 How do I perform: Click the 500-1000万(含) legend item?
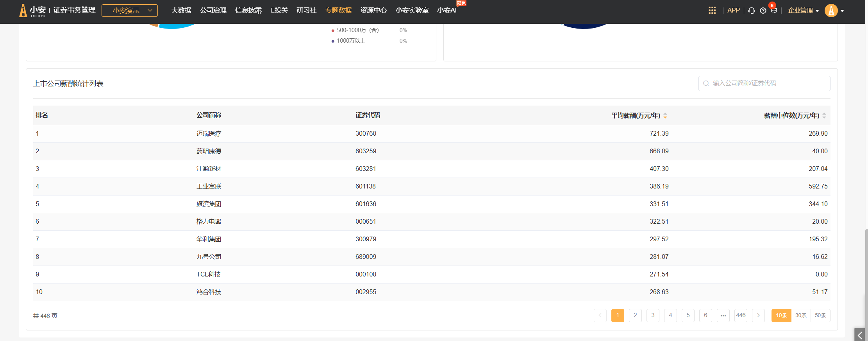coord(357,30)
